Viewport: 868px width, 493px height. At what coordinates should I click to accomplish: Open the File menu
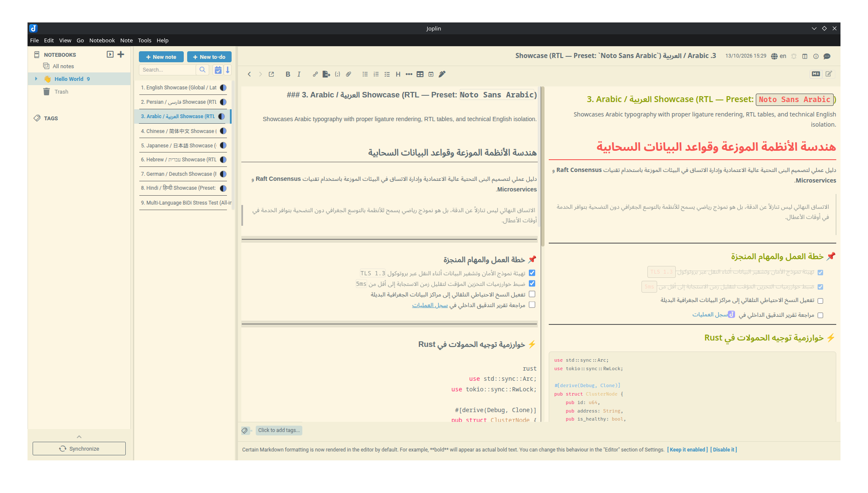click(x=34, y=41)
